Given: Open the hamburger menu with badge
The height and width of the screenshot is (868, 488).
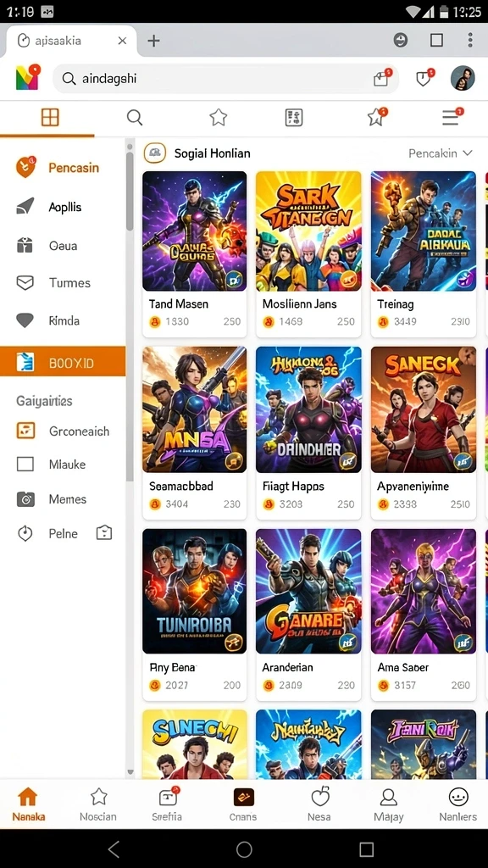Looking at the screenshot, I should (452, 117).
